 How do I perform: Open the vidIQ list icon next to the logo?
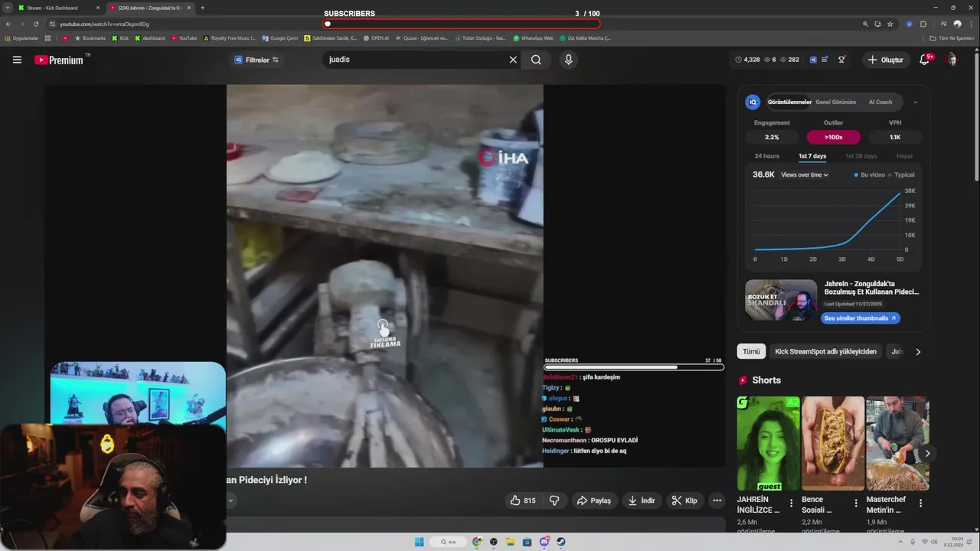pyautogui.click(x=825, y=60)
